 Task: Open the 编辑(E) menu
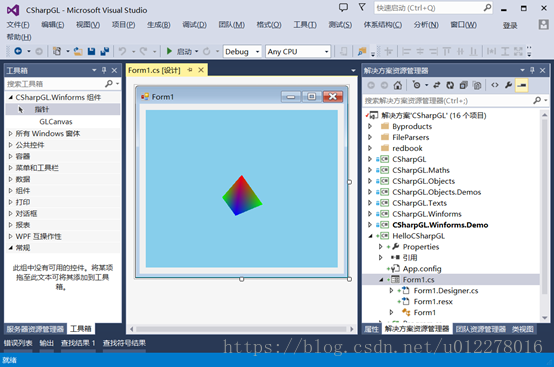point(53,25)
